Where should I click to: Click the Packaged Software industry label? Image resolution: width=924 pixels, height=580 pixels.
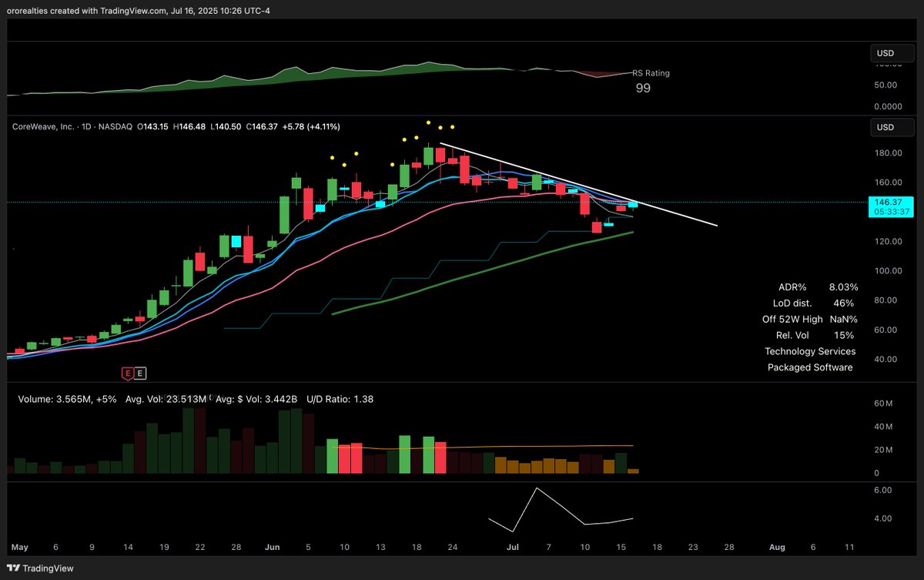pyautogui.click(x=810, y=367)
